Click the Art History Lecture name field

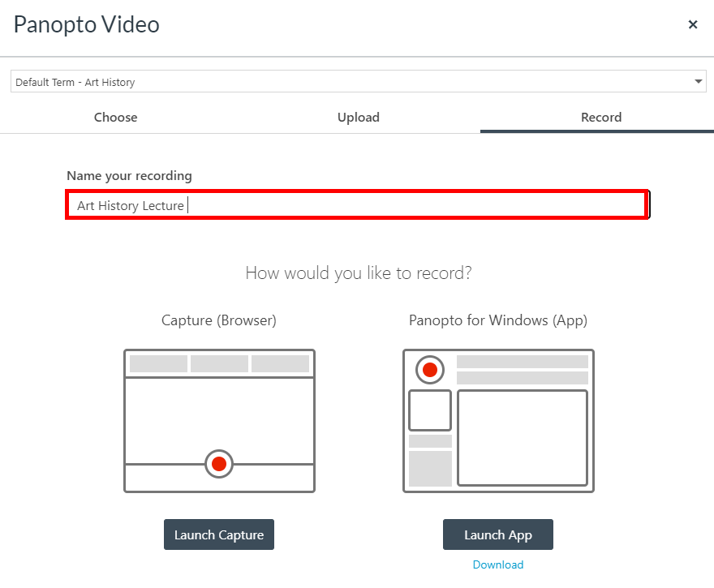point(357,204)
